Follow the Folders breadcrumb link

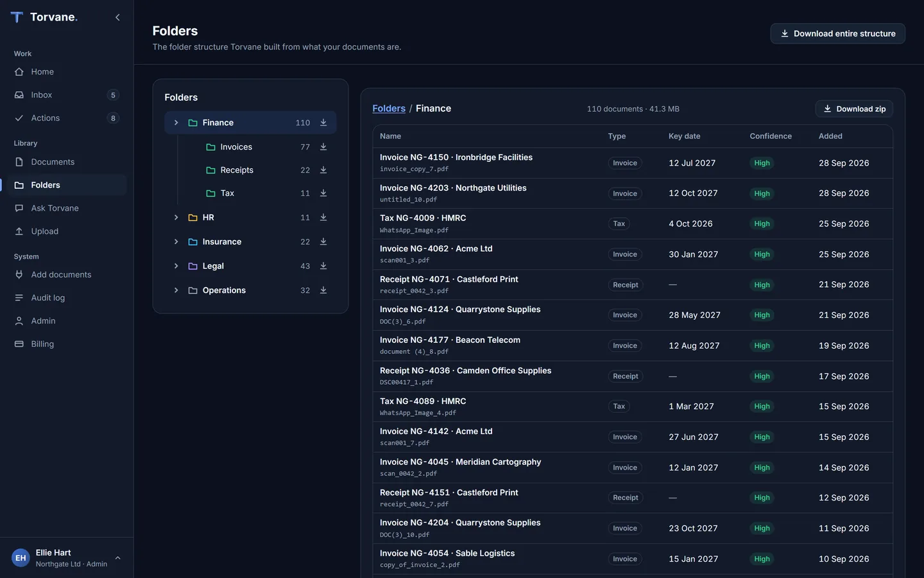point(389,109)
